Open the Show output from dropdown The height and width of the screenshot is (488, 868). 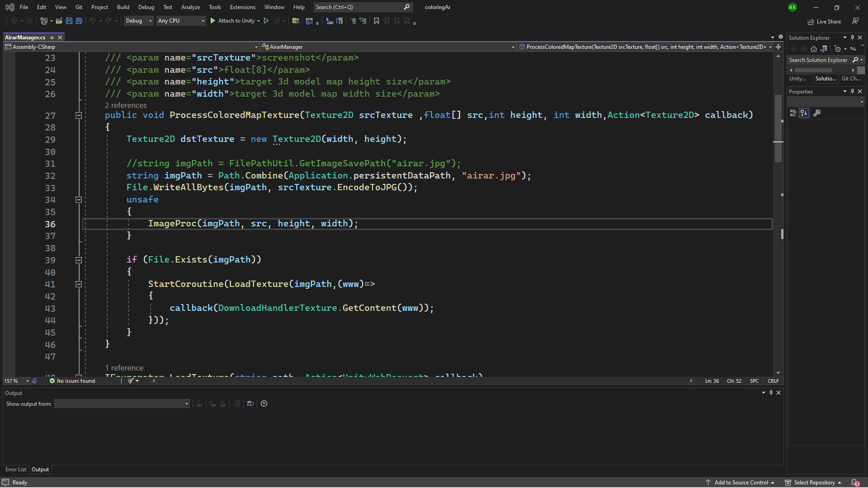click(x=186, y=404)
